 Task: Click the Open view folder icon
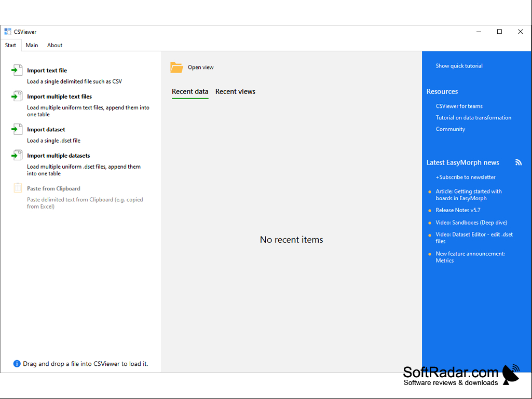pos(176,67)
